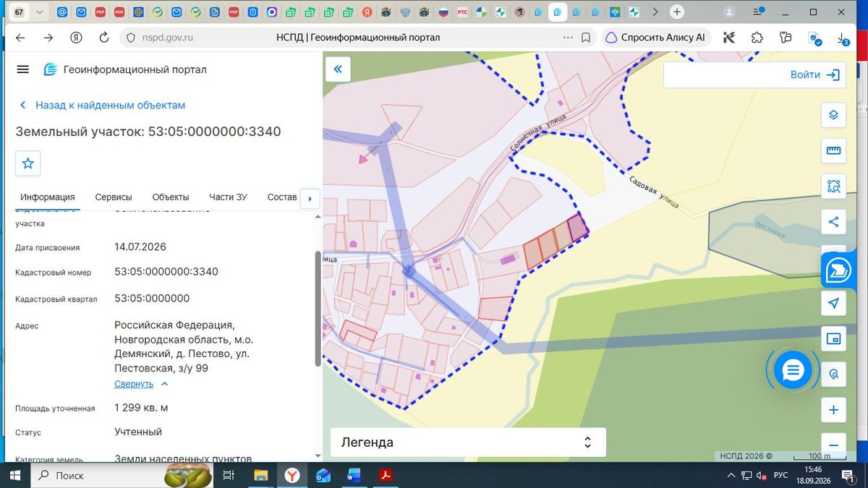This screenshot has width=868, height=488.
Task: Open the hamburger main menu
Action: [22, 69]
